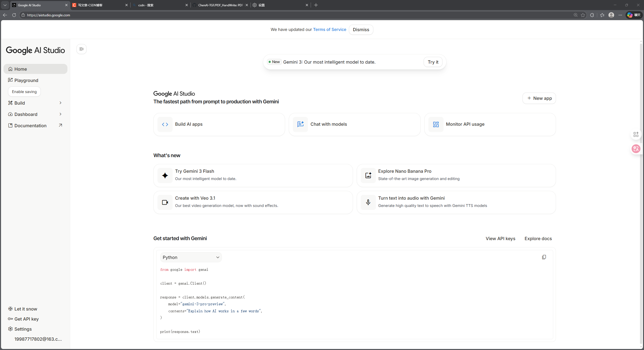
Task: Expand the Dashboard menu chevron
Action: click(60, 114)
